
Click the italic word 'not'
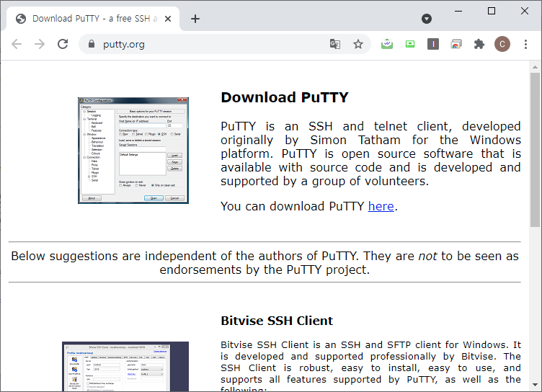427,256
